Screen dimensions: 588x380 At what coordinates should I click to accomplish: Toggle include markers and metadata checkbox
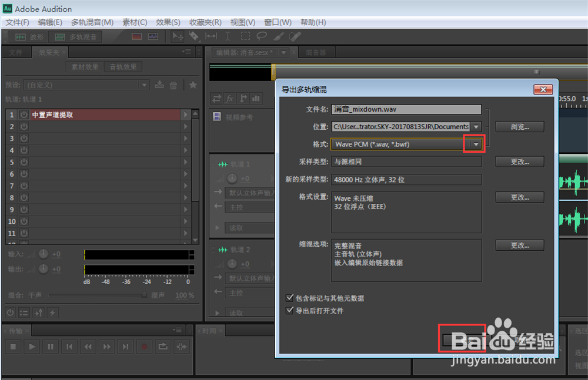pos(289,298)
